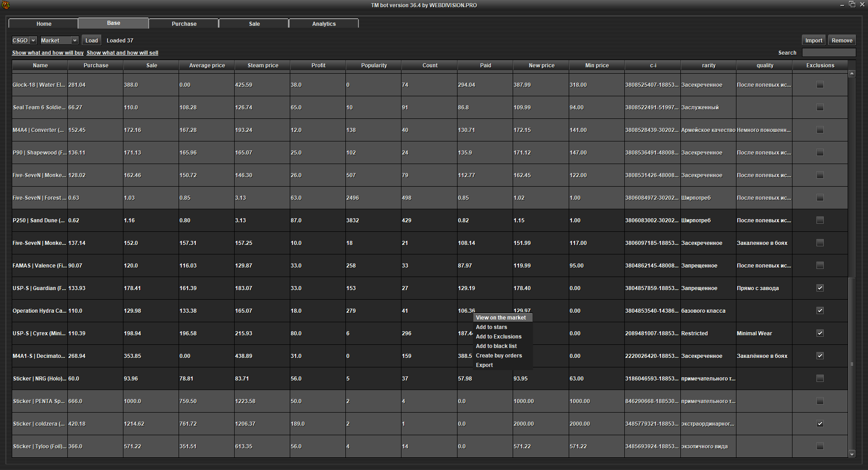Image resolution: width=868 pixels, height=470 pixels.
Task: Tick exclusion checkbox for Sticker PENTA row
Action: (820, 401)
